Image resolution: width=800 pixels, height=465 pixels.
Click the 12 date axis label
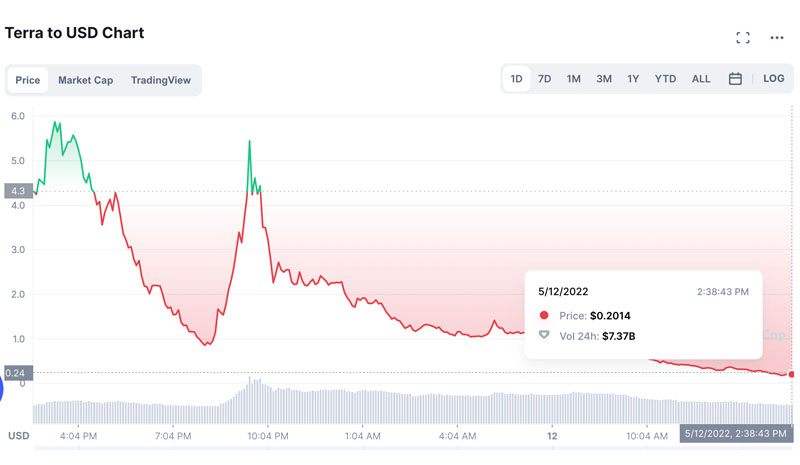552,436
